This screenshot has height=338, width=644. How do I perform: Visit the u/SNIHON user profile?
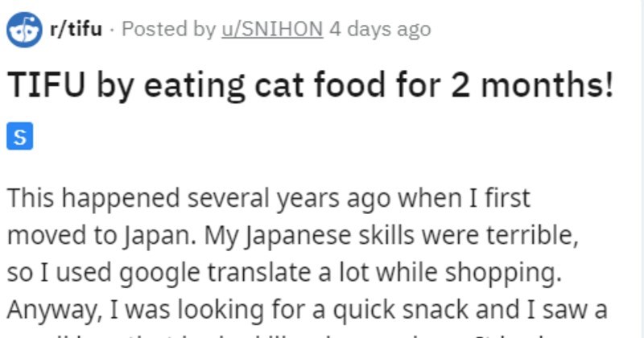270,30
